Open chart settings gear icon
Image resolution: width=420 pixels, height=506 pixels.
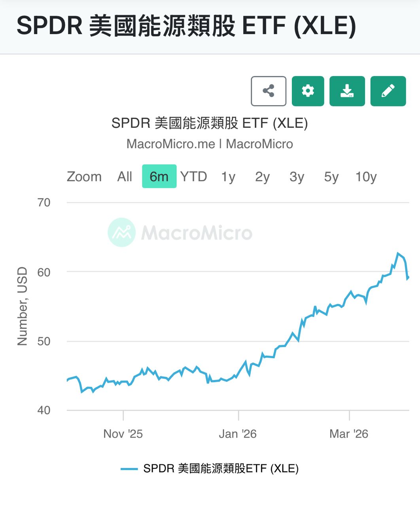[x=308, y=91]
